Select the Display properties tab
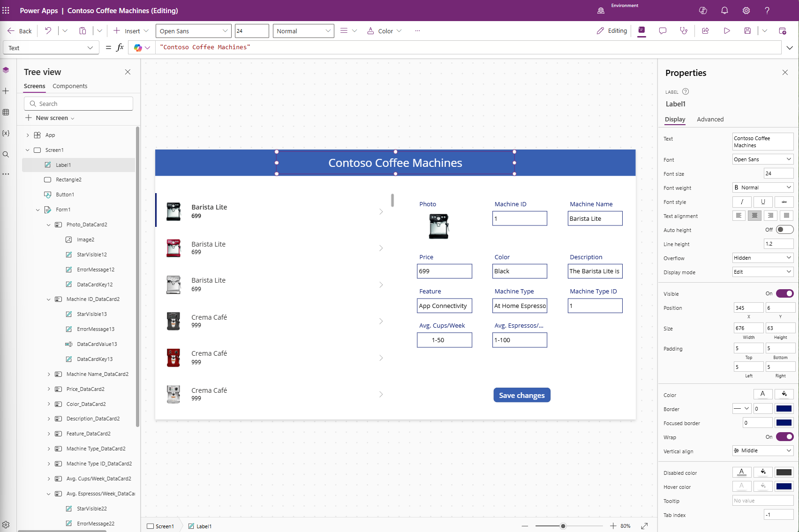 pyautogui.click(x=675, y=120)
